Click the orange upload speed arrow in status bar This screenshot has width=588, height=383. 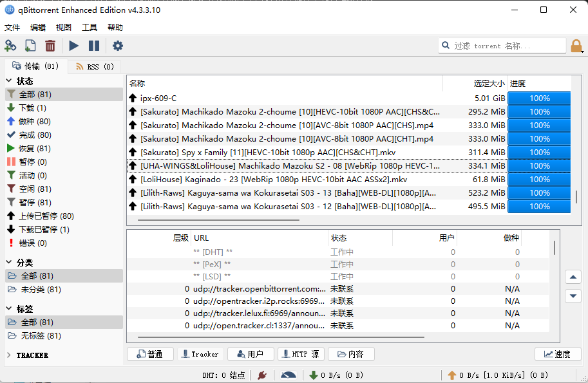click(452, 375)
